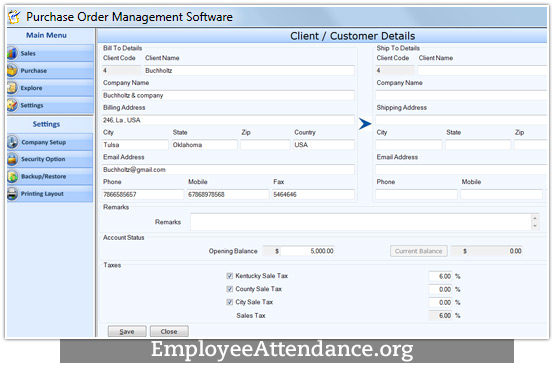Click the Bill To City field with Tulsa
This screenshot has height=370, width=555.
click(135, 145)
